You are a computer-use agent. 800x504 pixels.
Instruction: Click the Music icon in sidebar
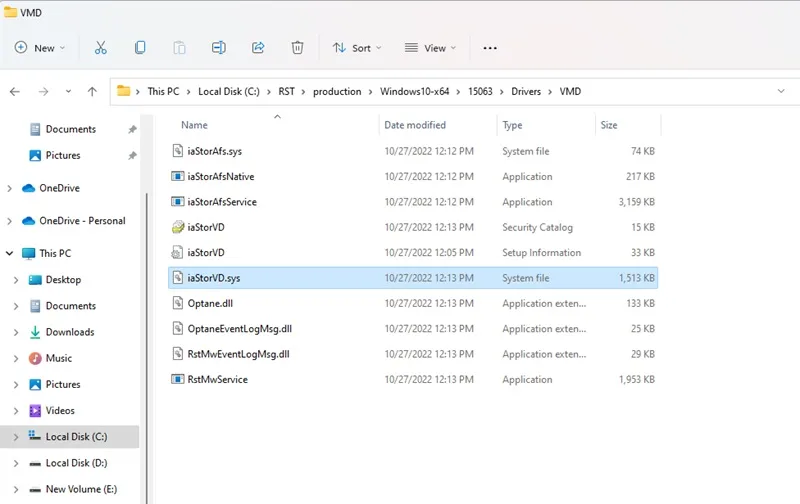coord(35,359)
